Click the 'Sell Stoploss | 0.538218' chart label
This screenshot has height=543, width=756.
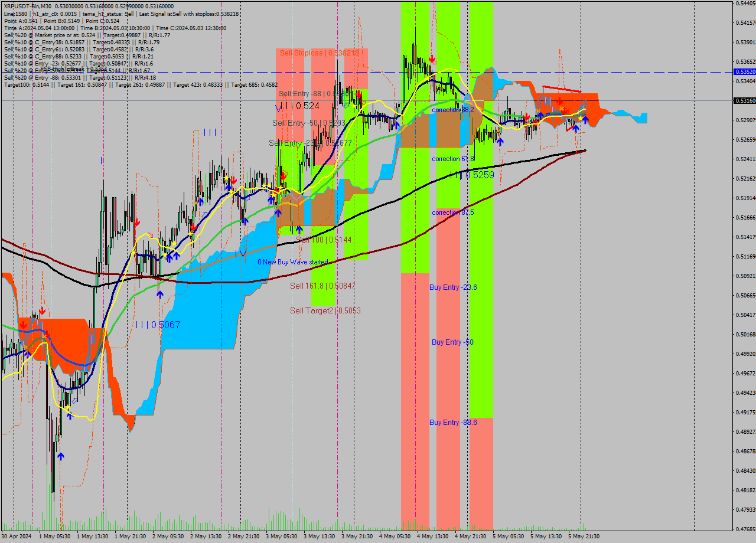point(320,53)
